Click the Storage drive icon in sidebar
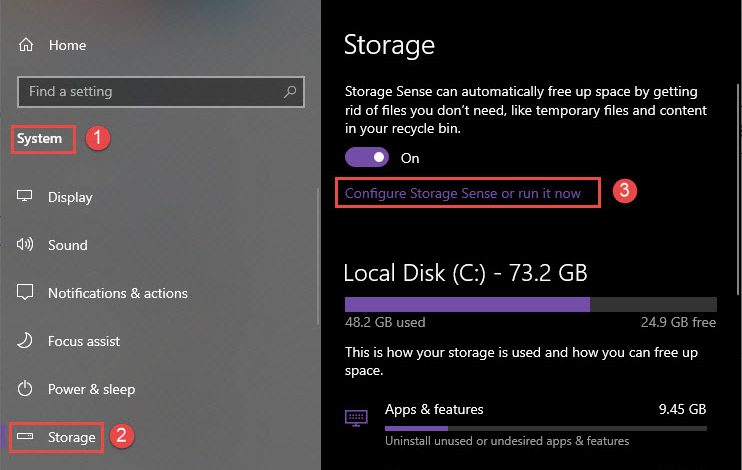 click(25, 436)
